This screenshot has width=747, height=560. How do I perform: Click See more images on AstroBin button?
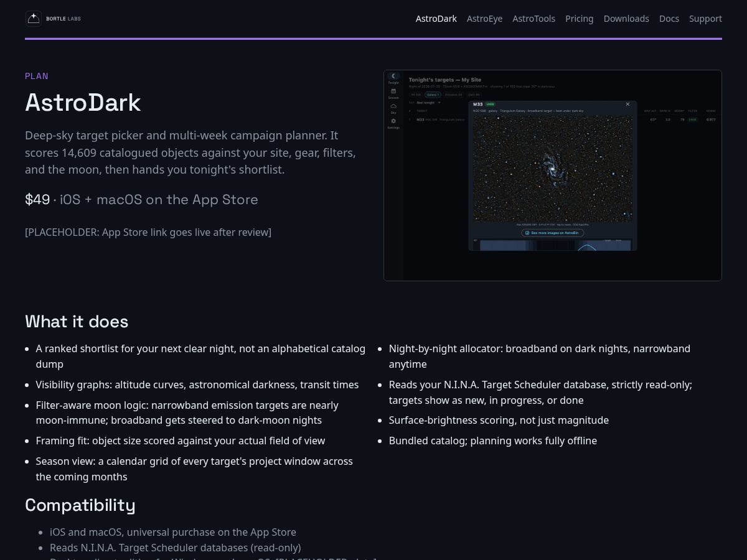click(x=553, y=233)
